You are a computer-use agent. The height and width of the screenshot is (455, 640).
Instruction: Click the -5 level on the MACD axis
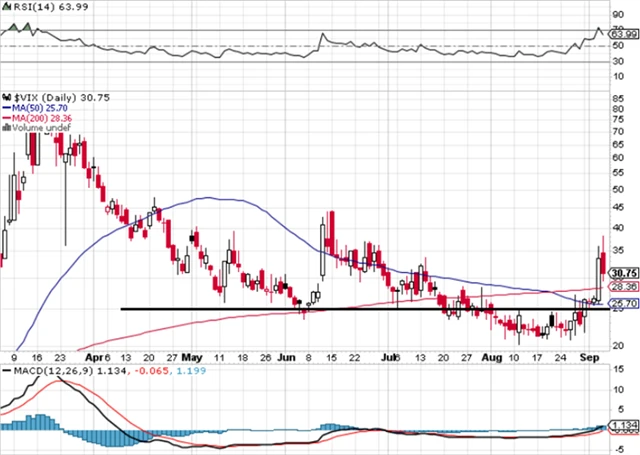tap(618, 449)
